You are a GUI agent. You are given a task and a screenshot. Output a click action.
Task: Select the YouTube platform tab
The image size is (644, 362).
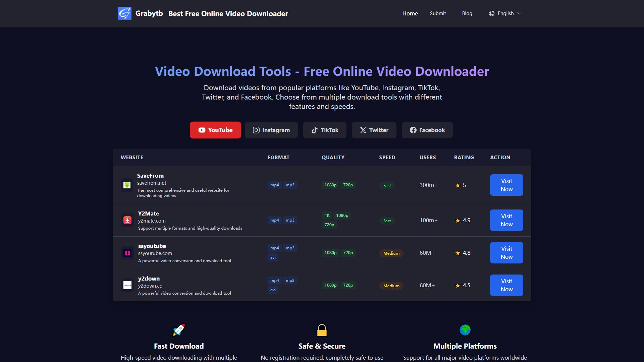tap(215, 130)
